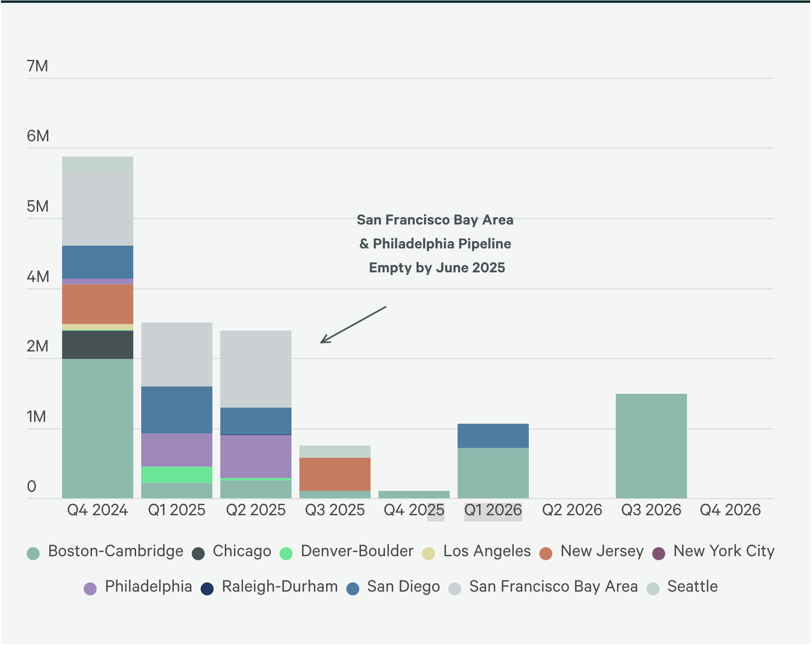The width and height of the screenshot is (812, 645).
Task: Click the Q1 2026 x-axis label
Action: pos(493,510)
